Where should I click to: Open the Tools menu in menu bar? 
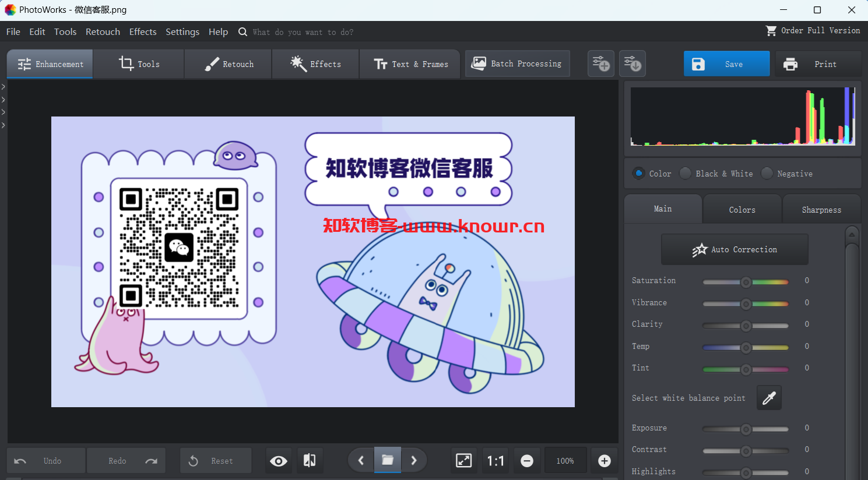(x=65, y=32)
